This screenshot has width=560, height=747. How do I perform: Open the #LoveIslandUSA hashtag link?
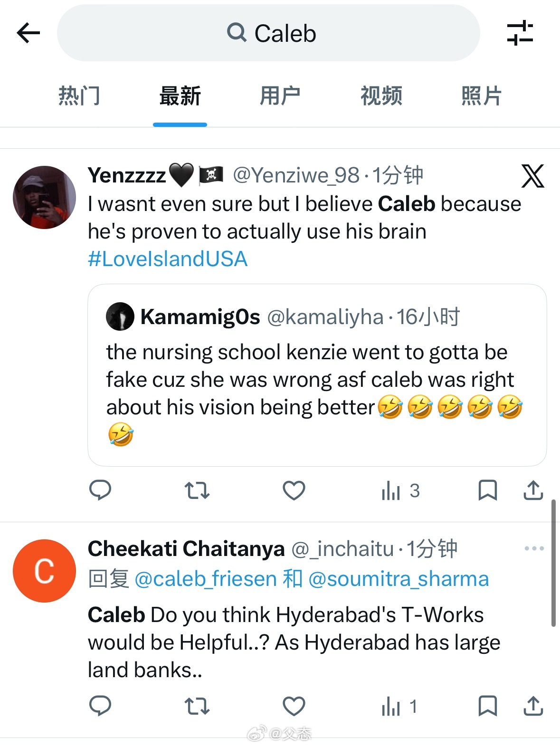(168, 259)
